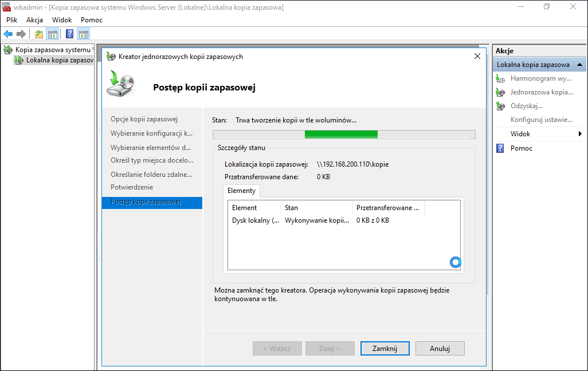Expand the Widok submenu arrow in Akcje
The image size is (588, 371).
pyautogui.click(x=580, y=134)
